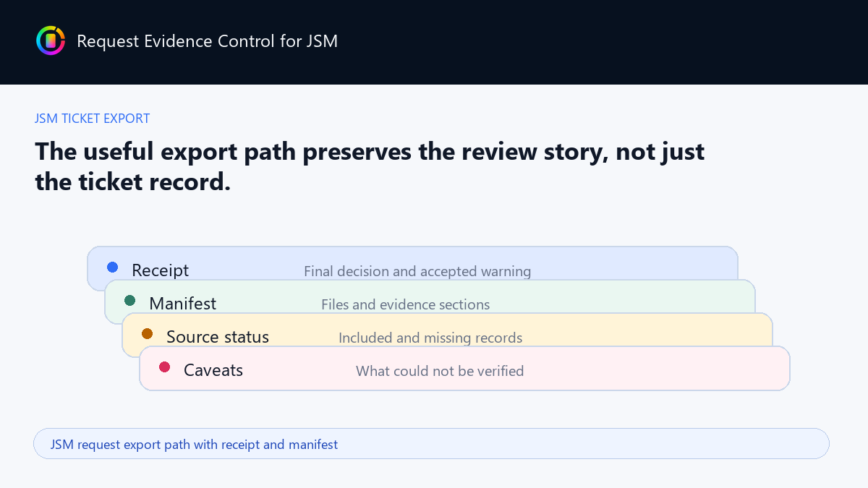
Task: Click the headline about useful export path
Action: pos(370,166)
